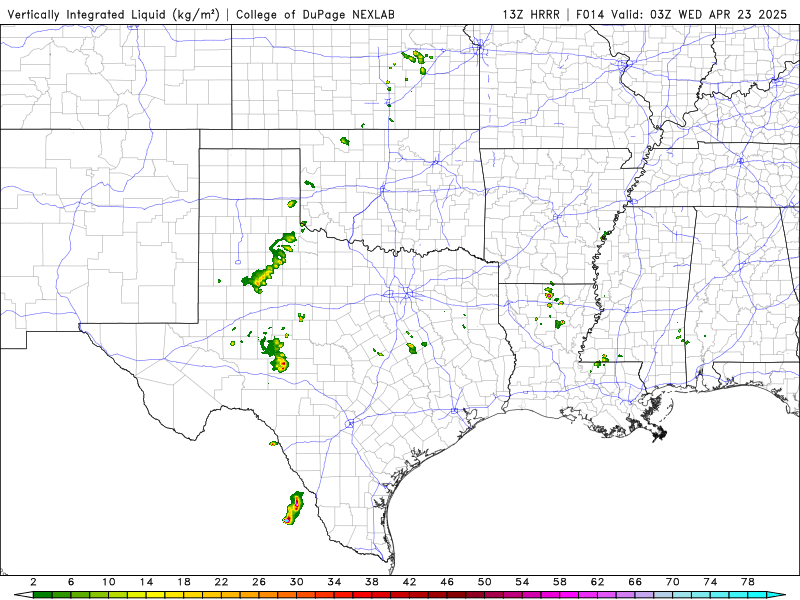Click the colorbar label "46"
This screenshot has width=800, height=600.
(x=447, y=582)
